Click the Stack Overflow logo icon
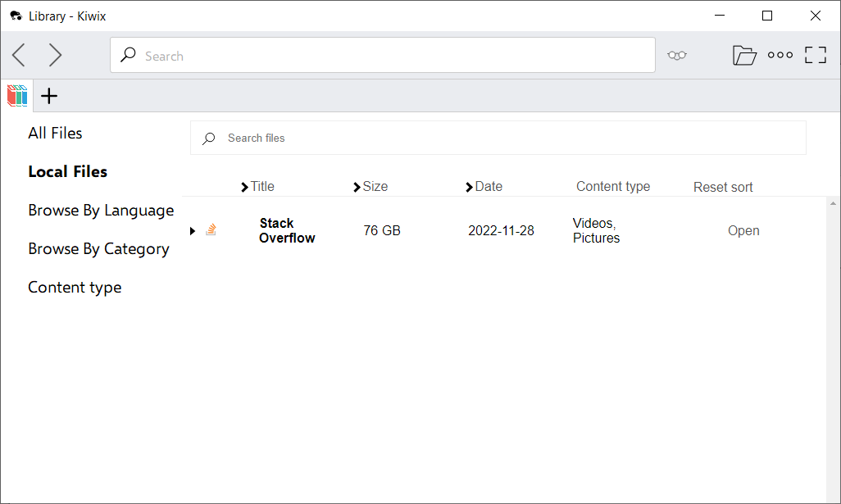This screenshot has height=504, width=841. (211, 230)
